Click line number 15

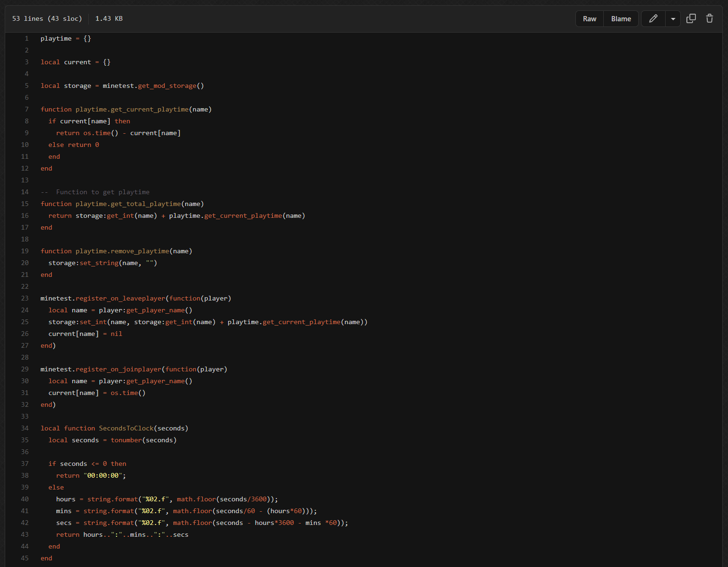[25, 204]
